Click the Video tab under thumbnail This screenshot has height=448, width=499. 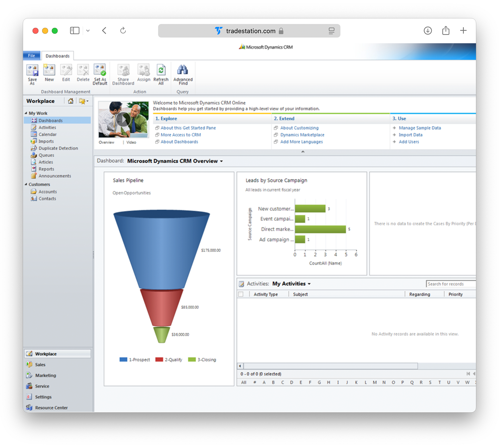pos(131,142)
